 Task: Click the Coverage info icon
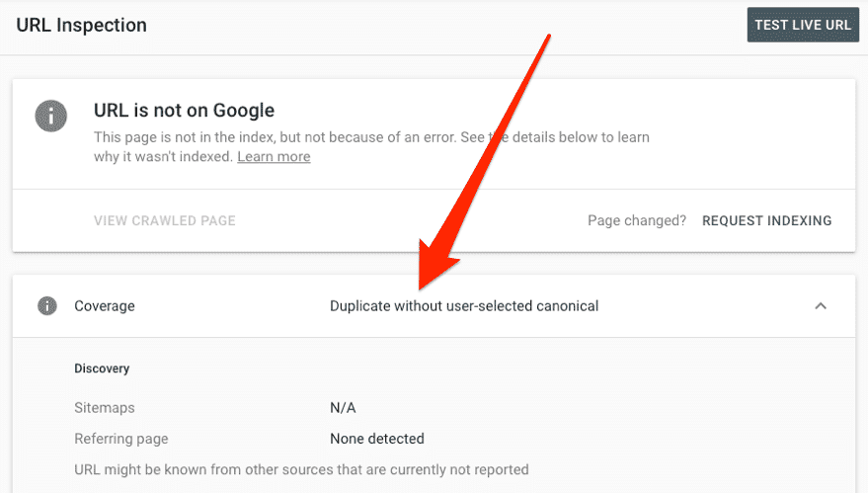(46, 306)
